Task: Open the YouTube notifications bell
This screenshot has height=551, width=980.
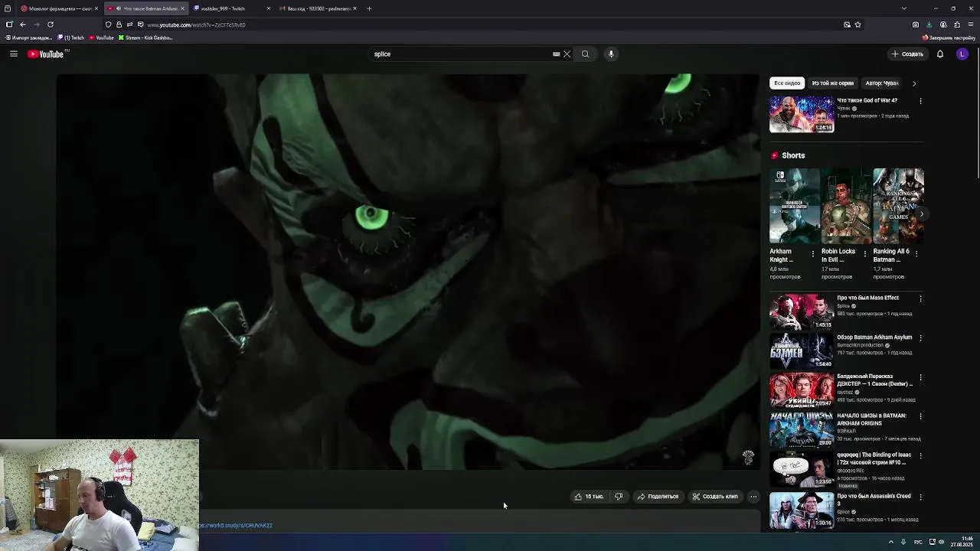Action: point(940,54)
